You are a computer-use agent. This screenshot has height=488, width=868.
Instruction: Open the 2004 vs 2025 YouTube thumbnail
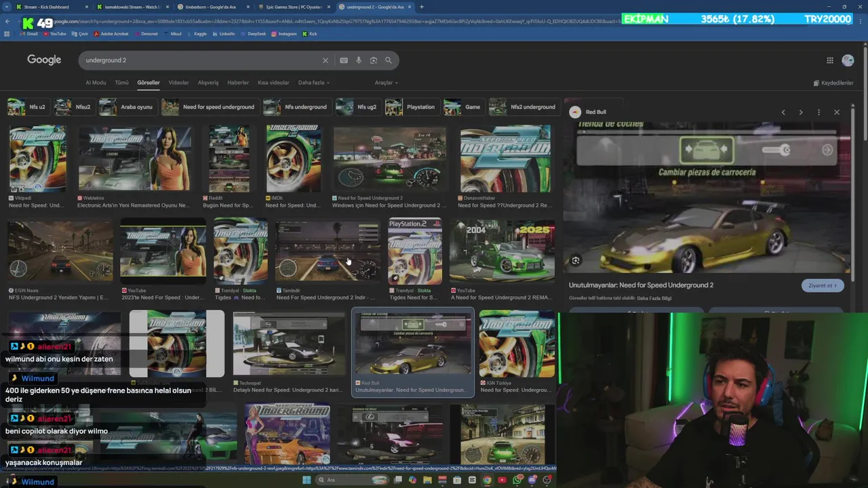tap(502, 251)
